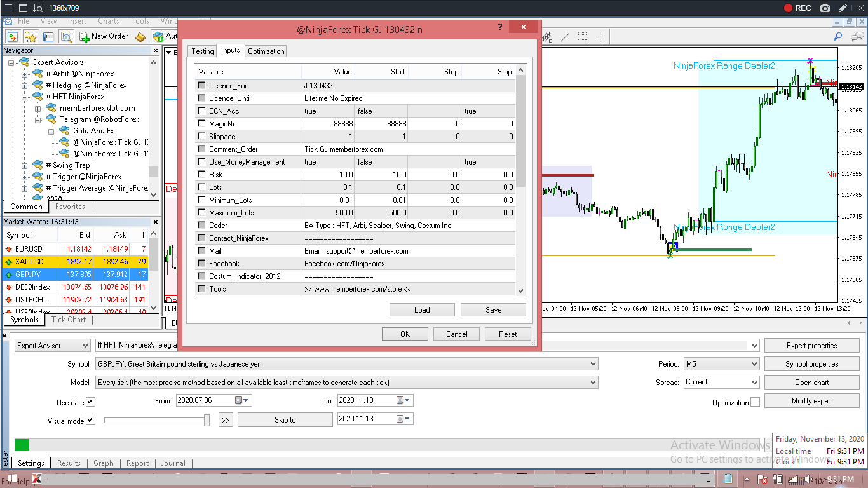
Task: Tick the Use_MoneyManagement checkbox
Action: coord(201,162)
